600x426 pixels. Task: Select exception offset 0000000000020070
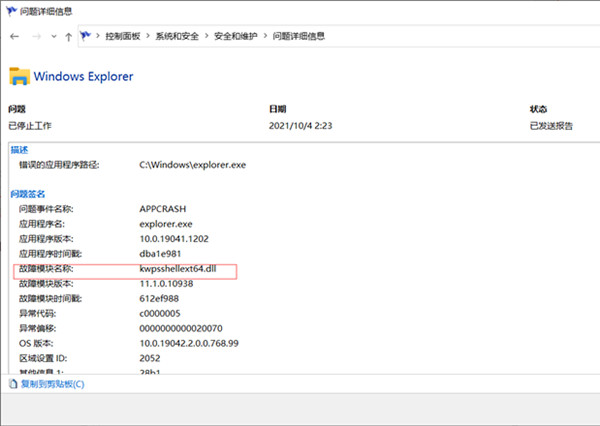[x=181, y=328]
